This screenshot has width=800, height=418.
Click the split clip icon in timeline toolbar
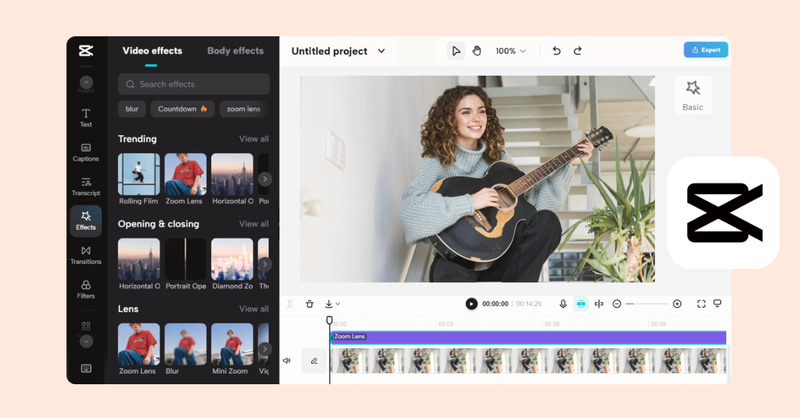(x=599, y=304)
